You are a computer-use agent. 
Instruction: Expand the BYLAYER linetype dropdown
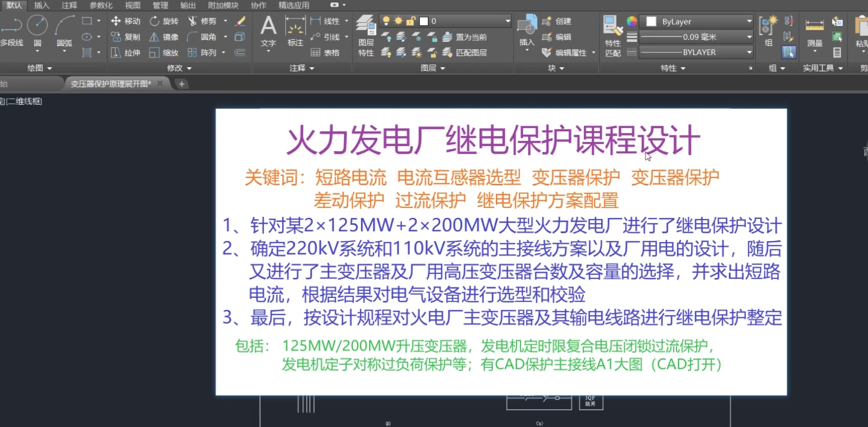749,52
